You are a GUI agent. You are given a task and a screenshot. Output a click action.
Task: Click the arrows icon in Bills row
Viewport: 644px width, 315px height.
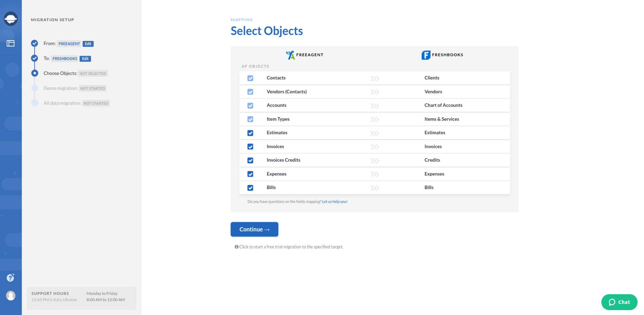click(x=374, y=188)
